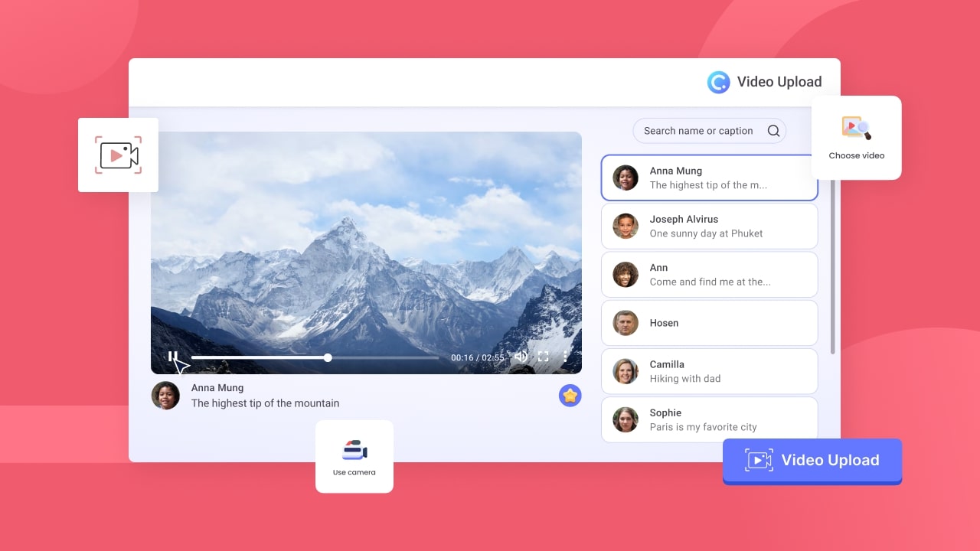Click Sophie's avatar picture
This screenshot has height=551, width=980.
point(626,419)
